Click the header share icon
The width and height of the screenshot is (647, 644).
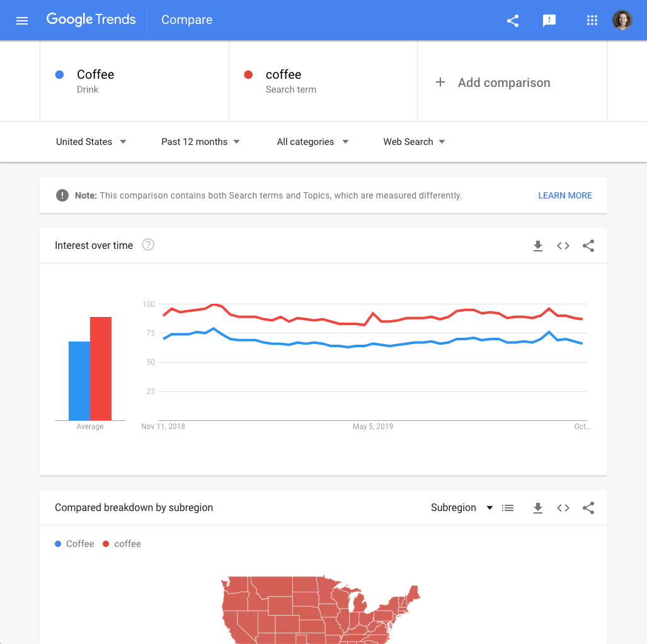[512, 20]
